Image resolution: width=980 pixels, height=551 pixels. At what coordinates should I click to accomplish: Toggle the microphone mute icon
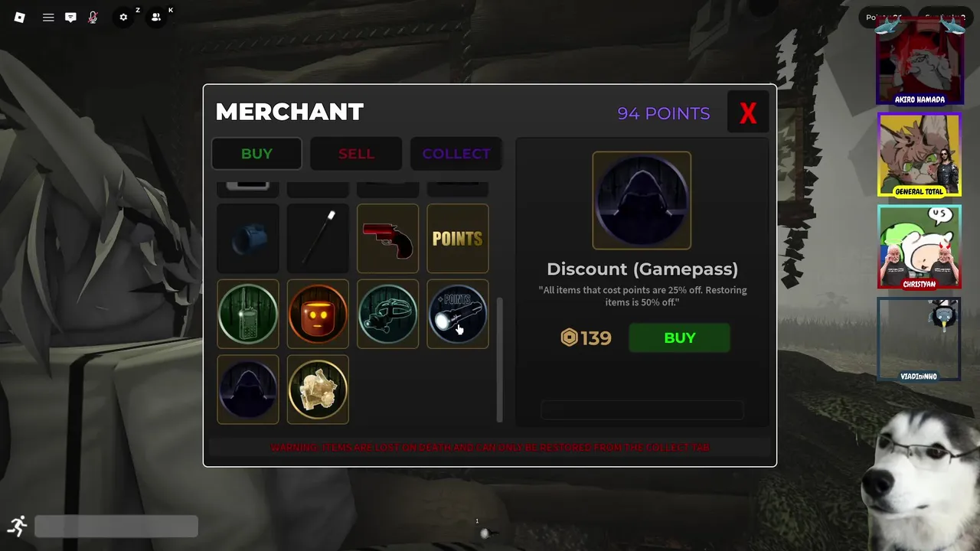[93, 17]
